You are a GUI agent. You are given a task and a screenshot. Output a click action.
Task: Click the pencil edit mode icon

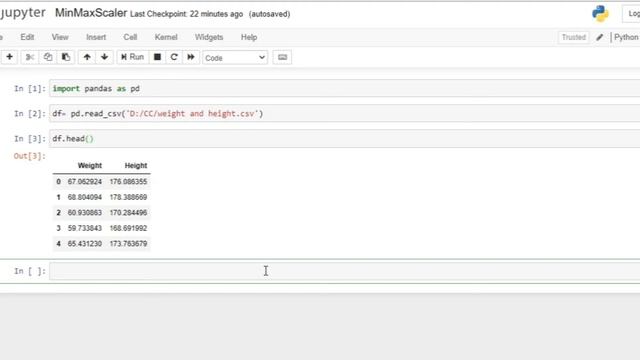point(600,38)
